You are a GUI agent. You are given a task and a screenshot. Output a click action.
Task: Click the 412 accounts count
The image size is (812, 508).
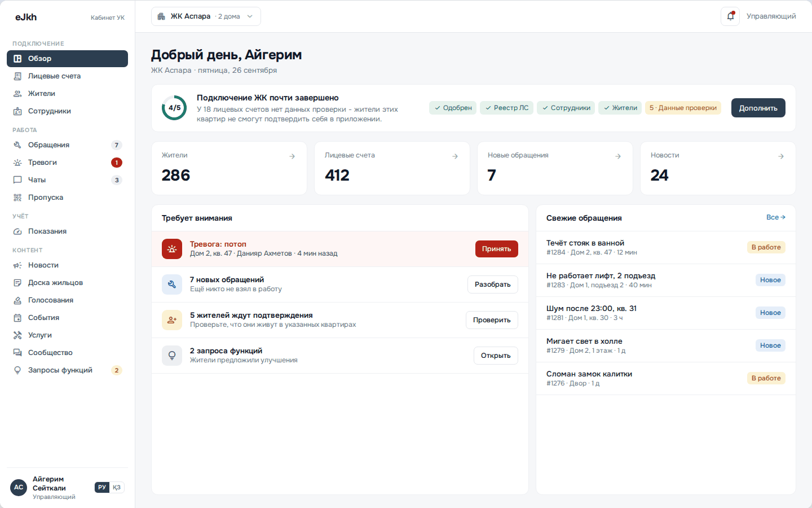337,176
